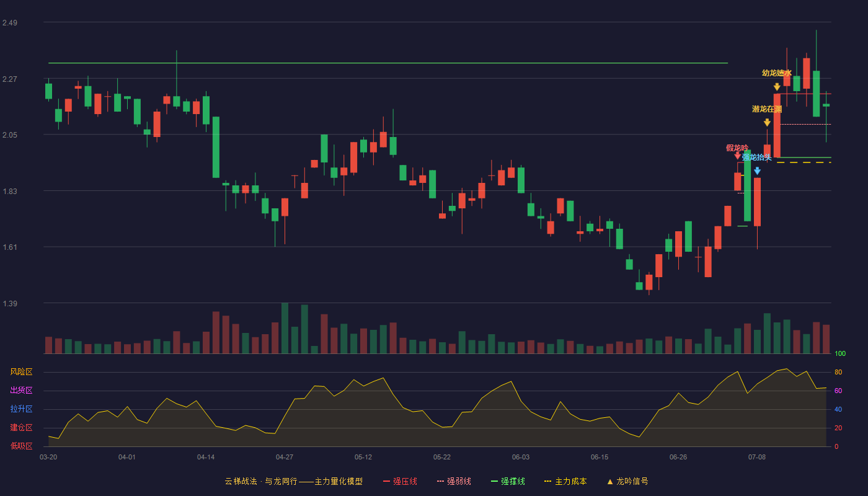Click the 风险区 zone label
The height and width of the screenshot is (496, 868).
(x=21, y=372)
